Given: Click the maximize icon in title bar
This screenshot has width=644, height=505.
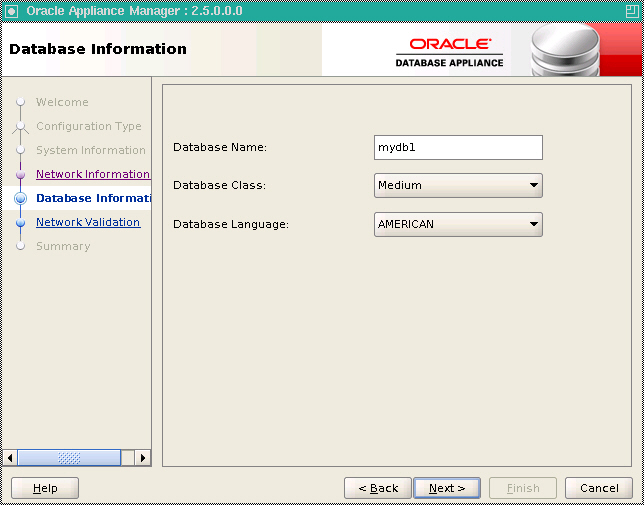Looking at the screenshot, I should point(632,11).
